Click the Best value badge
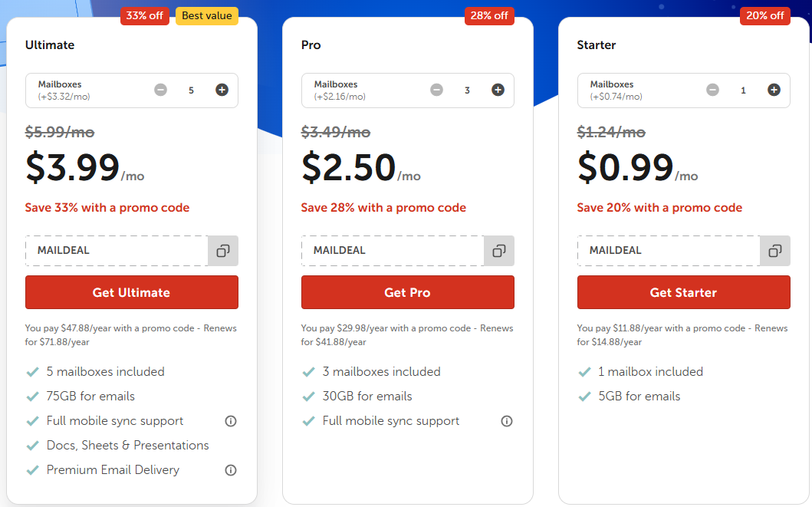 pos(206,15)
